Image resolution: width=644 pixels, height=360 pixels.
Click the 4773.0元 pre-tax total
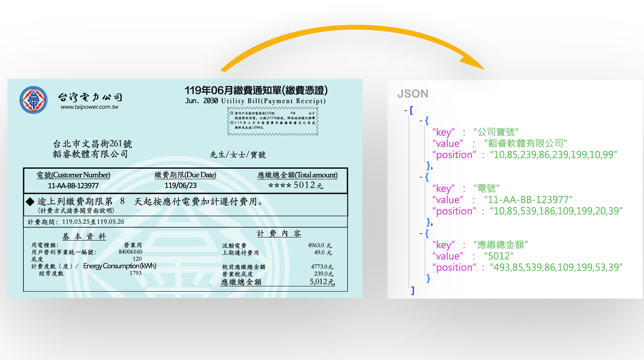[322, 267]
